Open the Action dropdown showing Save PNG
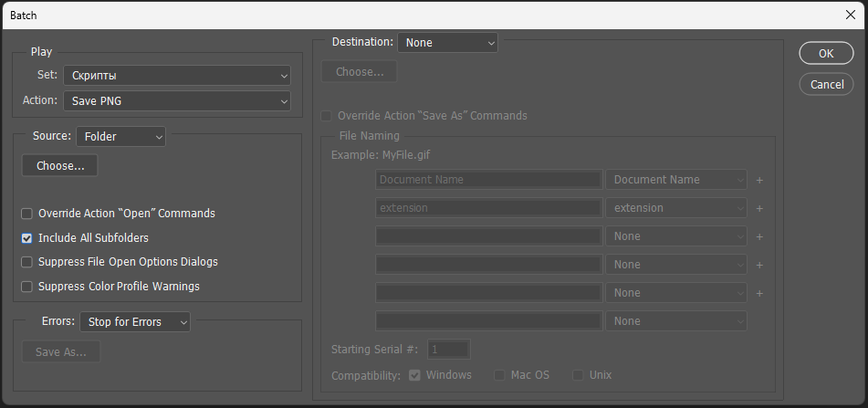868x408 pixels. (x=177, y=101)
